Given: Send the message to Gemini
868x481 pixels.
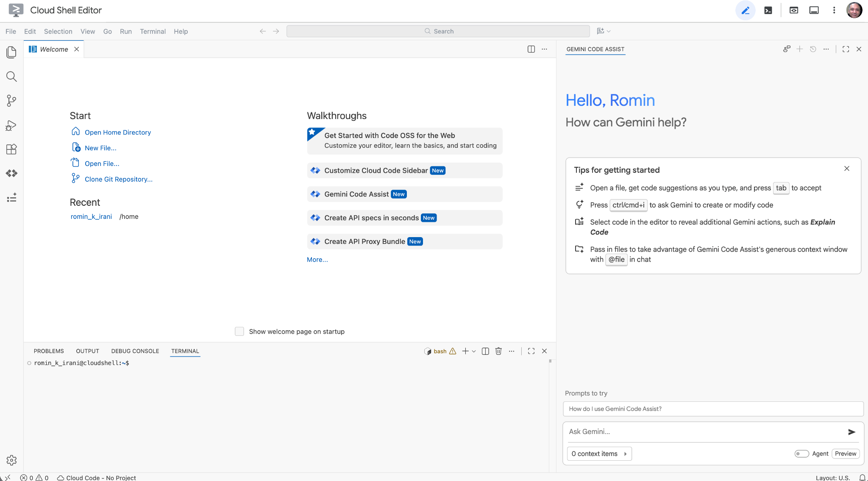Looking at the screenshot, I should tap(851, 432).
